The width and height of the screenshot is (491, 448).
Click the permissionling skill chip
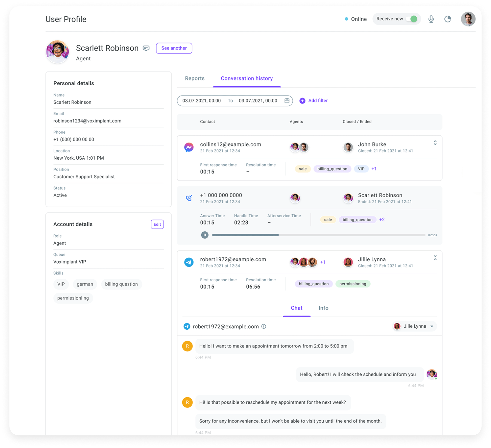click(73, 298)
